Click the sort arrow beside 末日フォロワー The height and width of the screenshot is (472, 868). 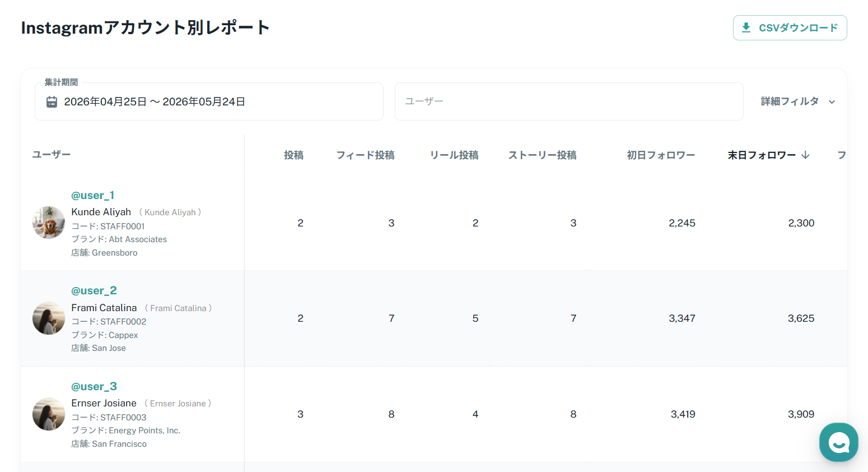[x=805, y=155]
